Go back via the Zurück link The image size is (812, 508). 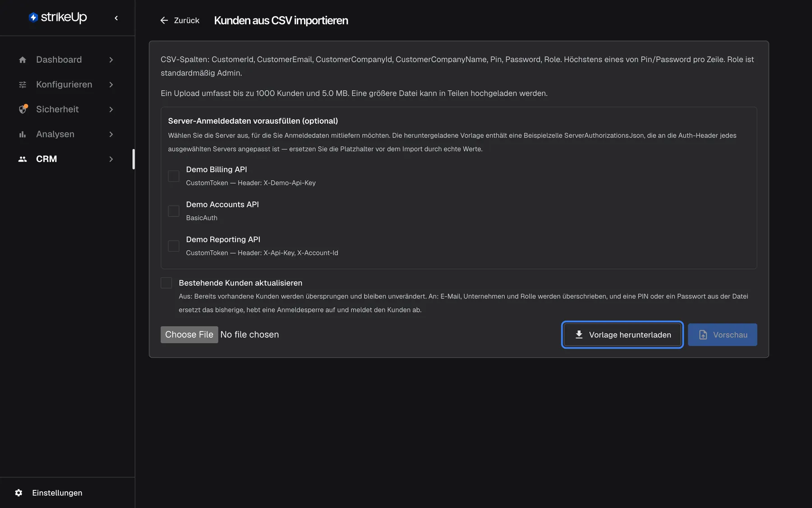[x=180, y=20]
